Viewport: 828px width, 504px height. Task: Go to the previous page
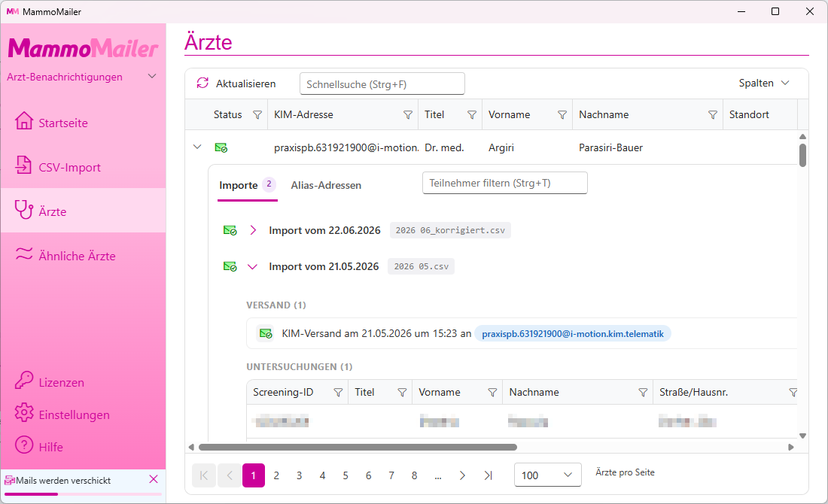tap(230, 475)
